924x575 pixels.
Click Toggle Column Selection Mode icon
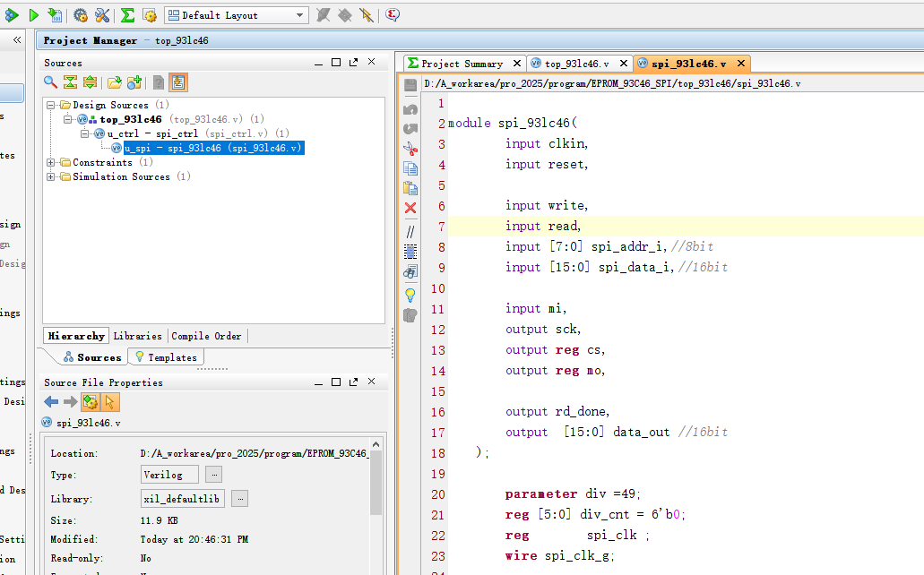pos(410,252)
